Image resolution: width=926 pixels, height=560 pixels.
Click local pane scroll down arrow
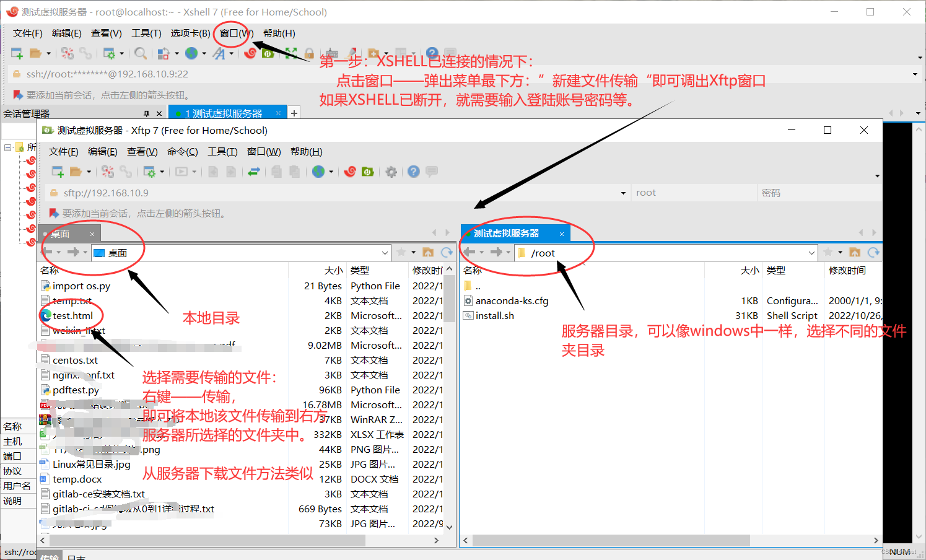click(x=450, y=527)
